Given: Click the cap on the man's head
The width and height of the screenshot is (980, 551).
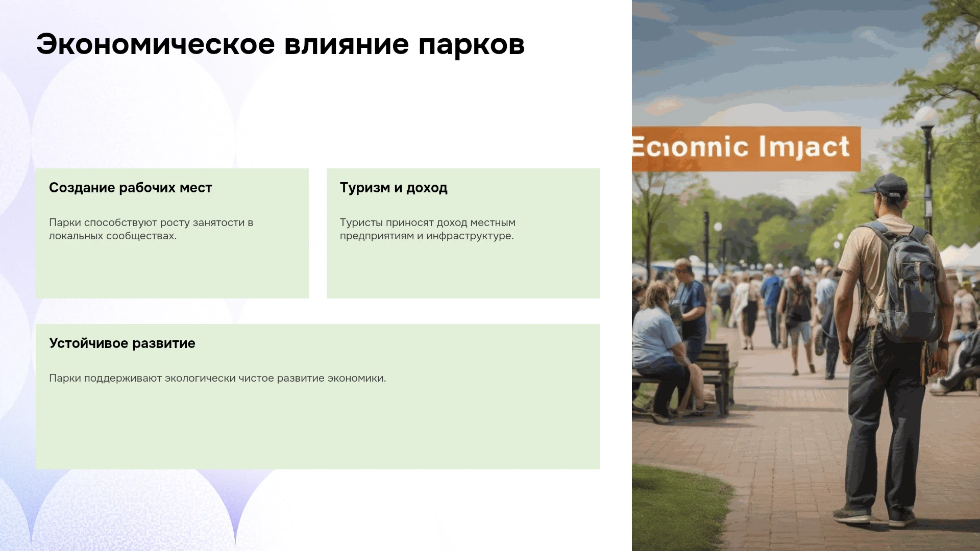Looking at the screenshot, I should (x=886, y=185).
